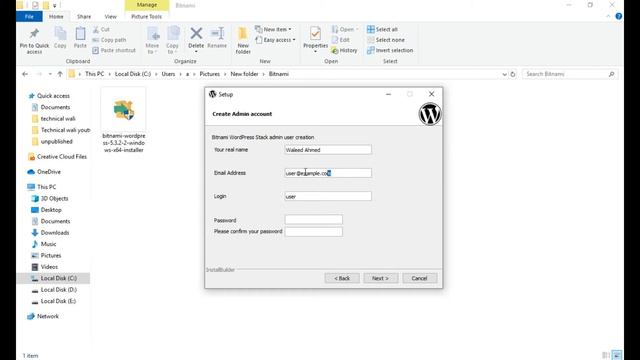Go back using navigation arrow
640x360 pixels.
click(x=25, y=74)
